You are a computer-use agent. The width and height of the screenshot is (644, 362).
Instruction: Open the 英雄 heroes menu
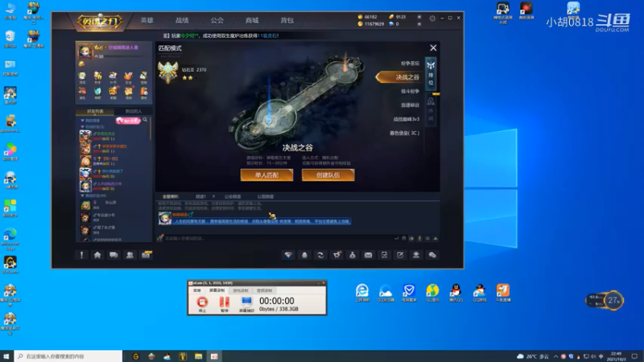tap(147, 20)
